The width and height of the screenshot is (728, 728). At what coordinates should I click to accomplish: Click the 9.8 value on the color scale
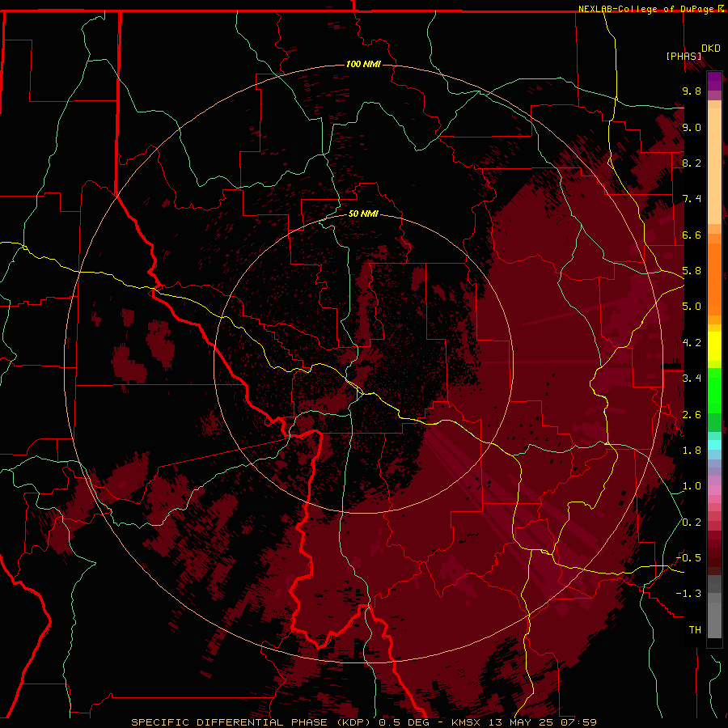tap(692, 91)
